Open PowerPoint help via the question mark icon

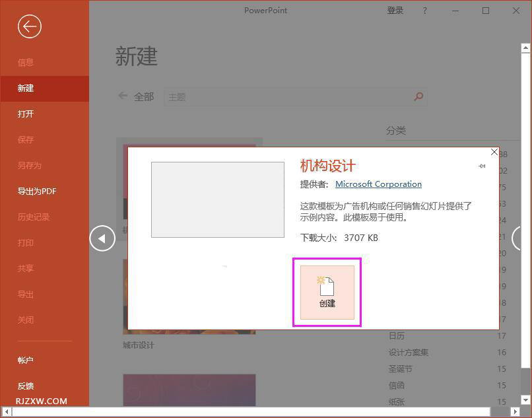pos(424,11)
